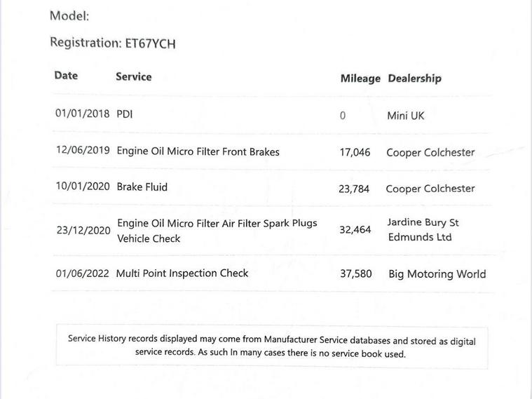Click the Mileage column header
Viewport: 532px width, 399px height.
click(x=360, y=79)
